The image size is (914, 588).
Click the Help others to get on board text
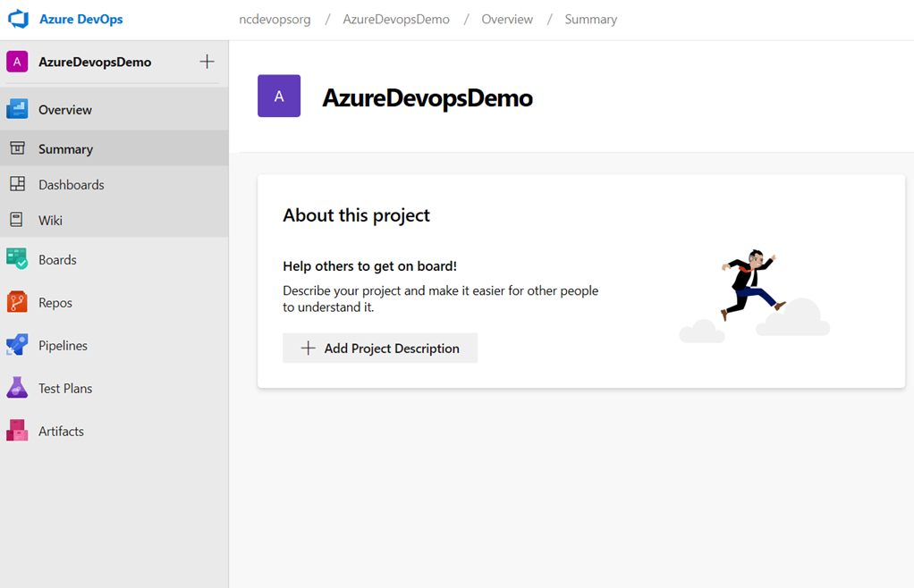[x=369, y=266]
